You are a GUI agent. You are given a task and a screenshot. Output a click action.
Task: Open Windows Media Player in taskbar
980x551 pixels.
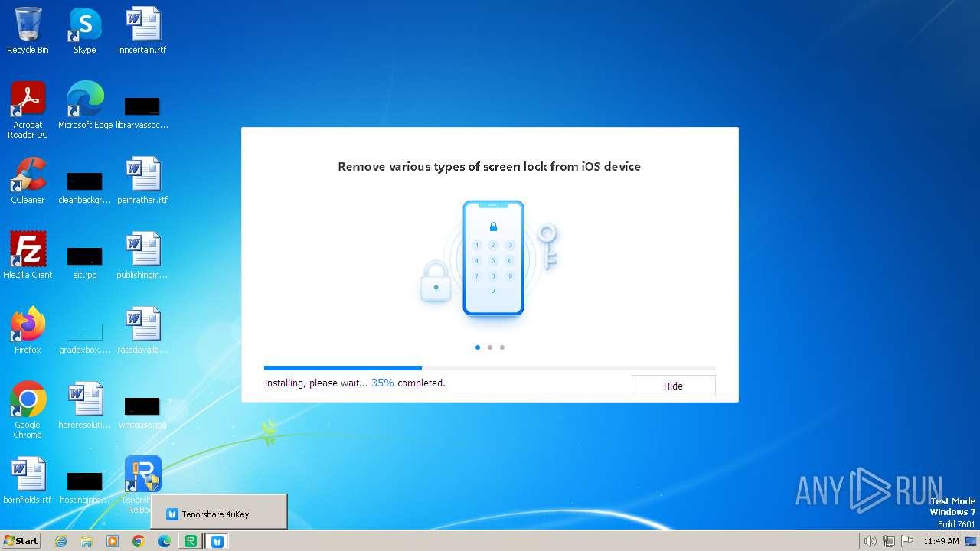[113, 541]
